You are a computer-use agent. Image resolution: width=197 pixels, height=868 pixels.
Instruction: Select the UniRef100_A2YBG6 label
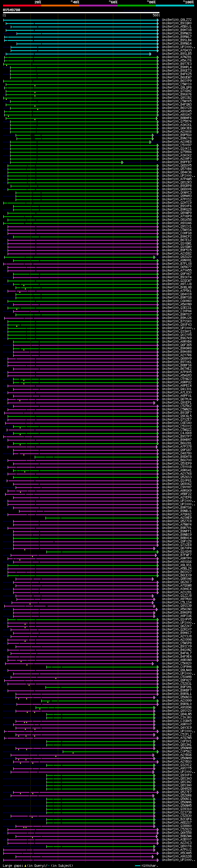click(177, 755)
